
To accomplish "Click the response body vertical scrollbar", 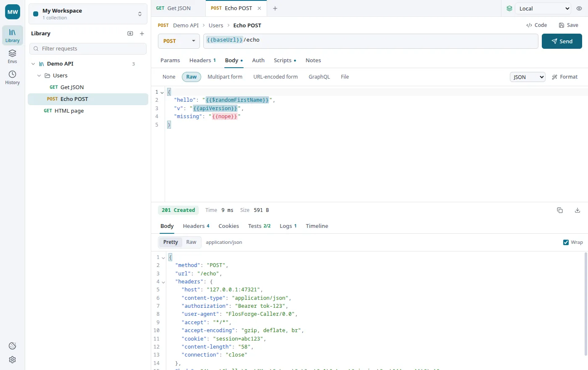I will point(586,304).
